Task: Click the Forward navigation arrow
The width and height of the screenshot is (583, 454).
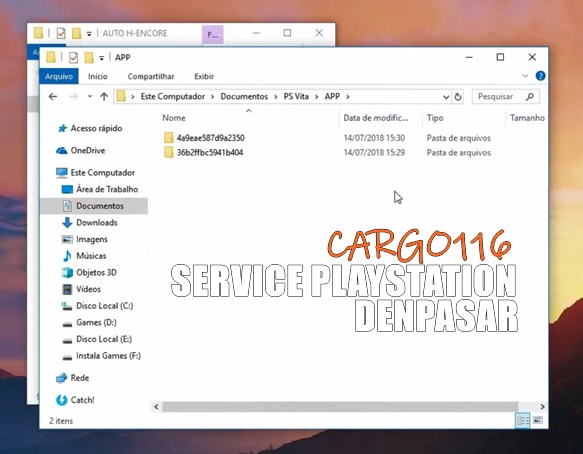Action: (x=74, y=97)
